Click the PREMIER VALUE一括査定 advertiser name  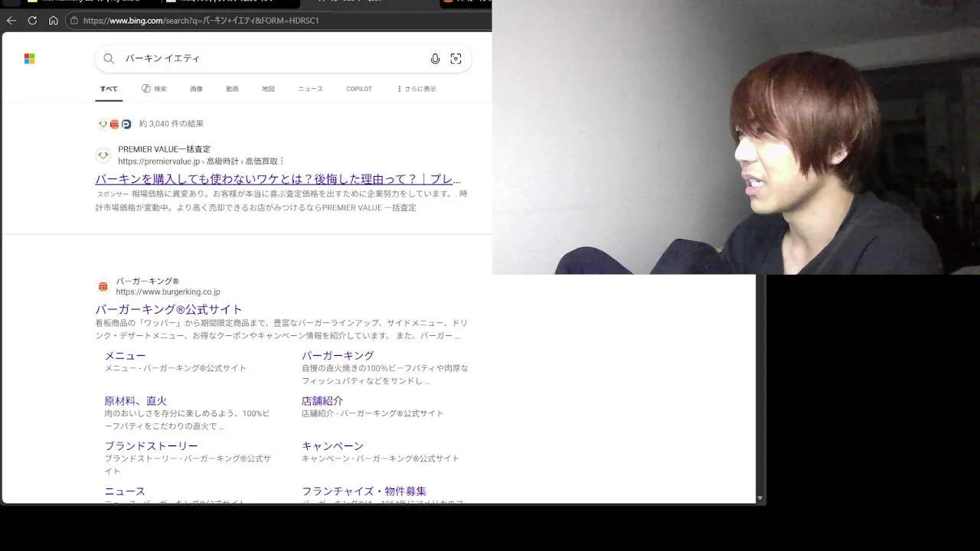pyautogui.click(x=164, y=149)
